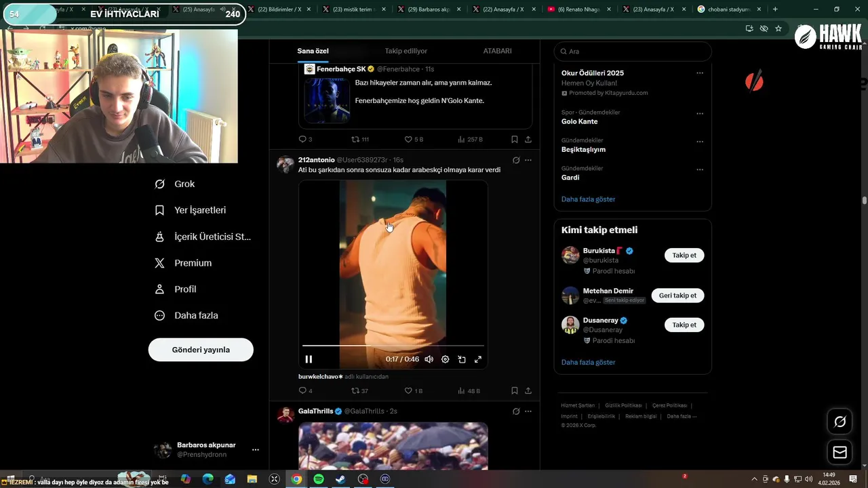Open Profil page icon
This screenshot has width=868, height=488.
[x=160, y=289]
